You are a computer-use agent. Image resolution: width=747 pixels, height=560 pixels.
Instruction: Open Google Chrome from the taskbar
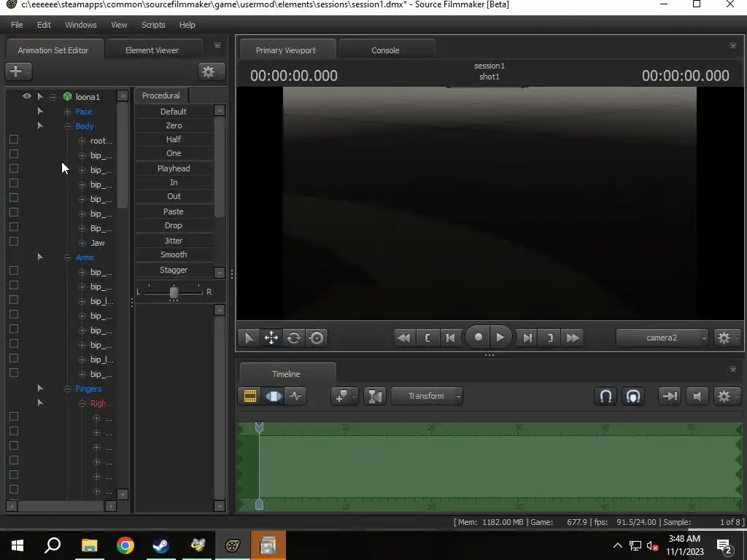click(x=125, y=545)
